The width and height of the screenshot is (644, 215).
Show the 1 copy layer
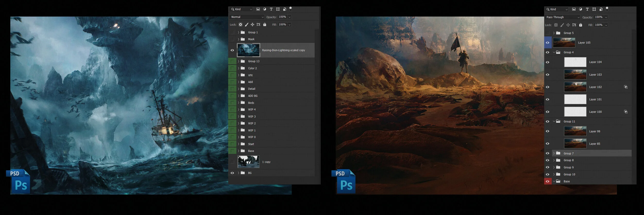[x=232, y=162]
